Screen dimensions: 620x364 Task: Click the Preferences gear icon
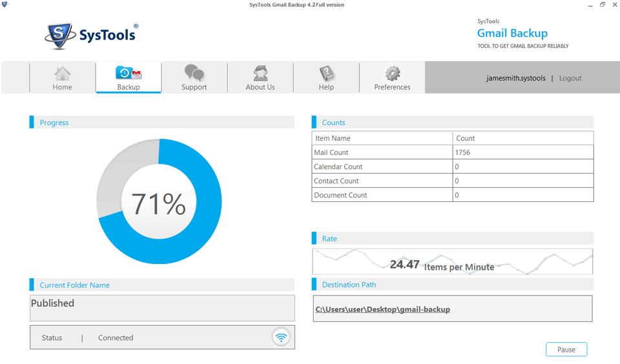393,73
